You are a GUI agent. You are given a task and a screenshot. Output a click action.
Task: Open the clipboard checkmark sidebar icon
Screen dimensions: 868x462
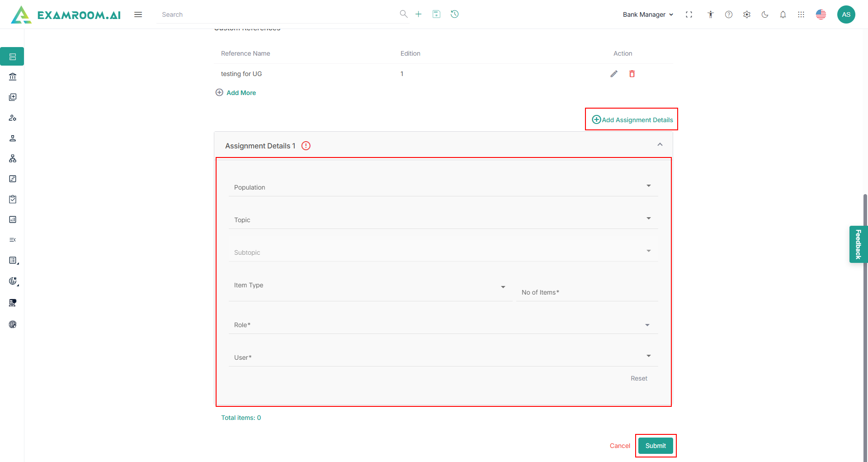pos(13,199)
